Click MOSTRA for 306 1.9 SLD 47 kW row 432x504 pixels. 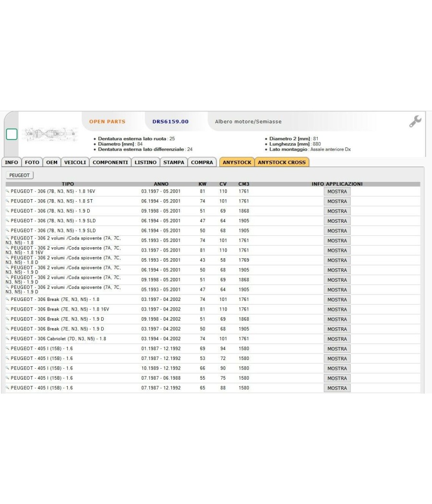coord(337,221)
